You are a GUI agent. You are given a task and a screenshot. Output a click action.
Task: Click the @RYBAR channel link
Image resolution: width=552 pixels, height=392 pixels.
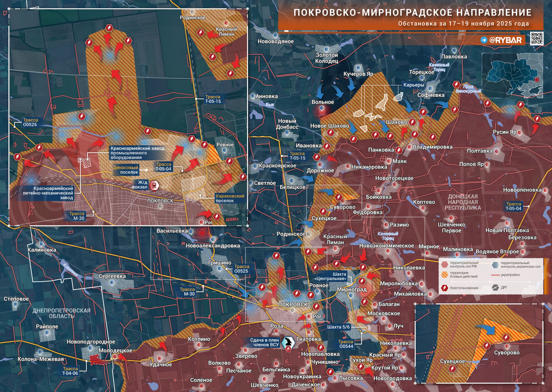505,40
